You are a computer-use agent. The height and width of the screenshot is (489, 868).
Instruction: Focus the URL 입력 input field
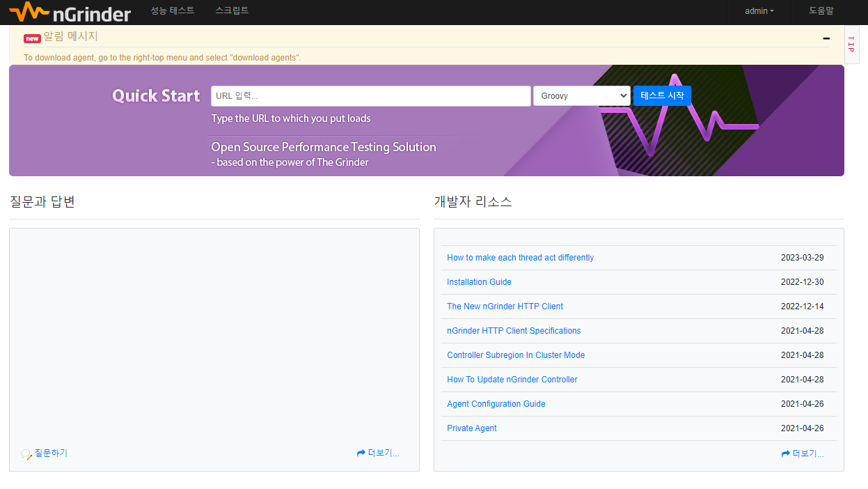(x=371, y=96)
